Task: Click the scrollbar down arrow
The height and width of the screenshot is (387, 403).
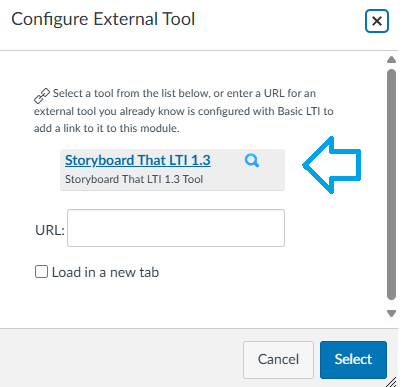Action: tap(391, 313)
